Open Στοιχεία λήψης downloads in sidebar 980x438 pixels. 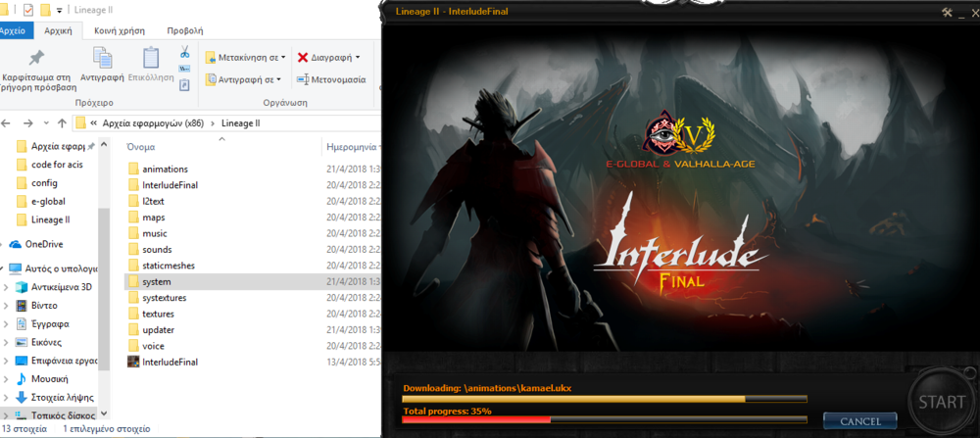(54, 397)
